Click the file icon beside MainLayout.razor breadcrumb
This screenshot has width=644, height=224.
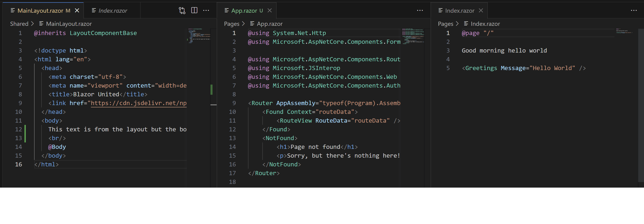click(41, 24)
